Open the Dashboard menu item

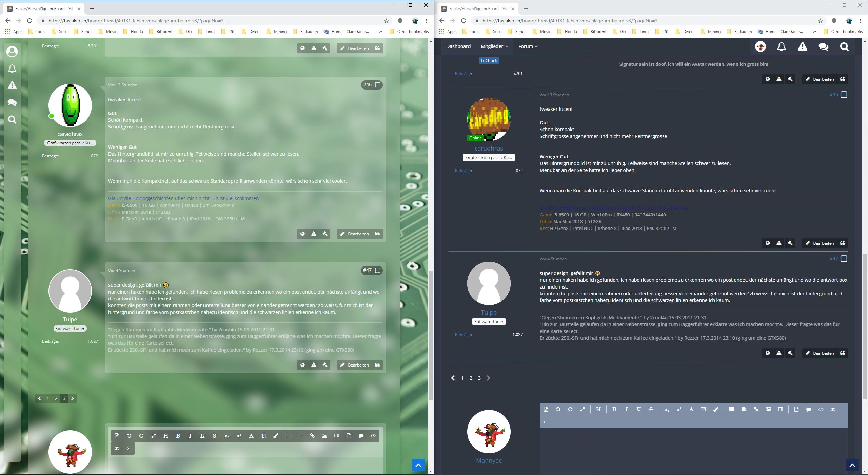coord(458,46)
